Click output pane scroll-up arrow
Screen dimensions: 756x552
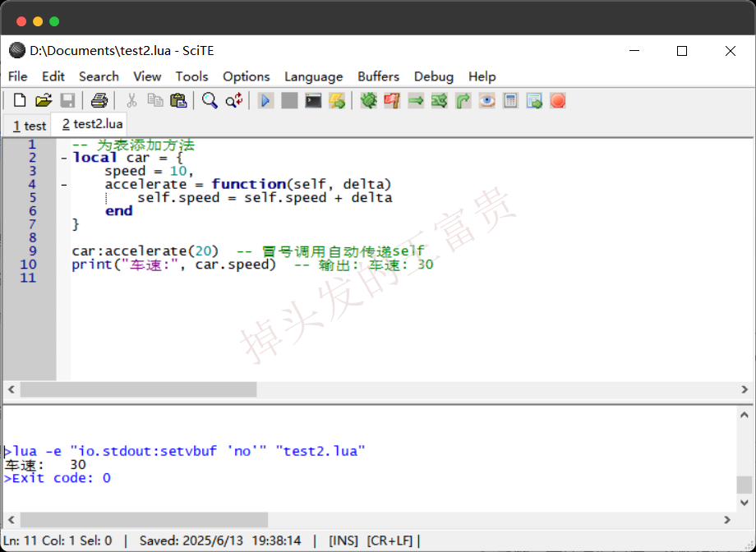click(x=744, y=415)
